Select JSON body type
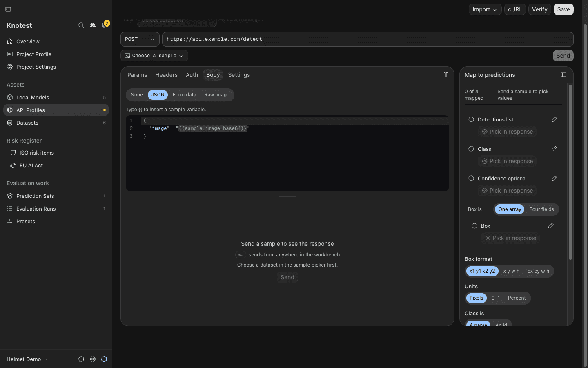The image size is (588, 368). point(158,95)
